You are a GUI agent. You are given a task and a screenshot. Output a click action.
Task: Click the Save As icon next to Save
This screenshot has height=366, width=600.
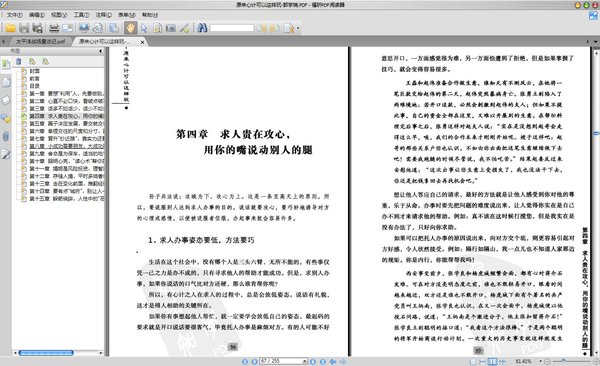point(37,28)
